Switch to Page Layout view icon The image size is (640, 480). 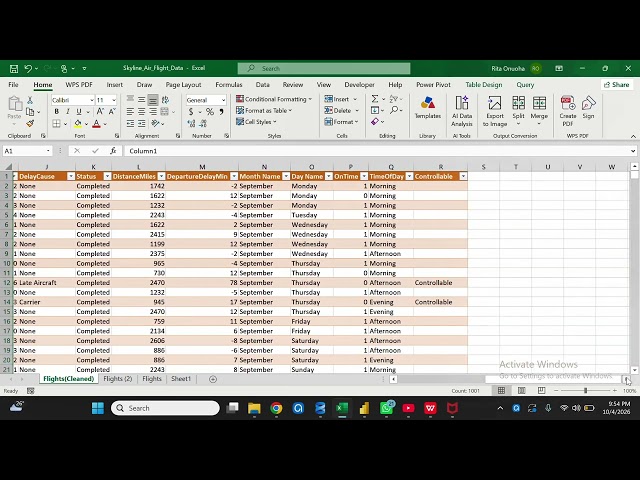coord(521,391)
